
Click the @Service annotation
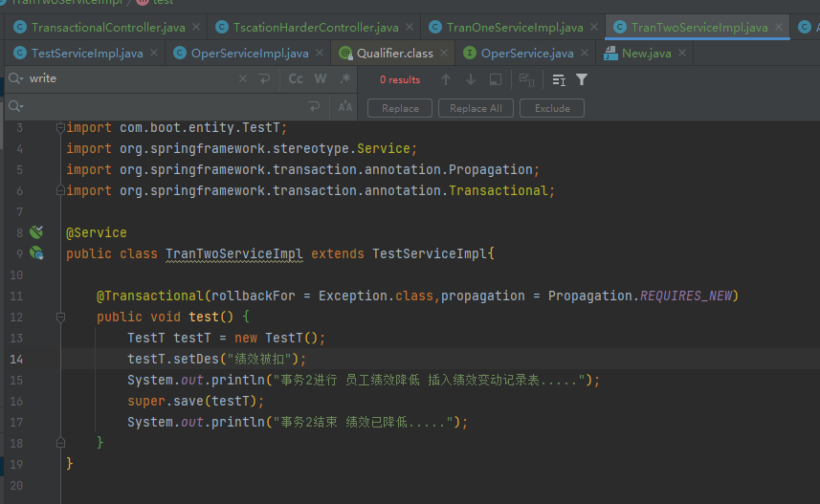[x=97, y=232]
